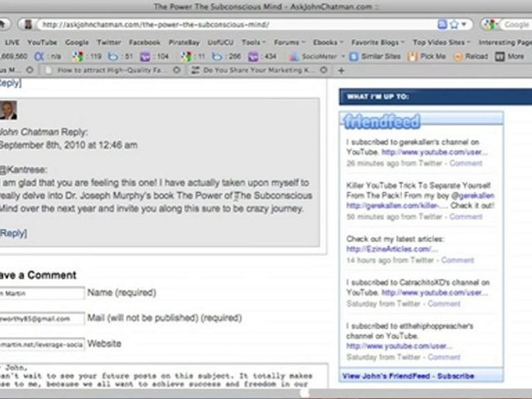Expand the Top Video Sites bookmark folder
Image resolution: width=532 pixels, height=399 pixels.
tap(442, 43)
